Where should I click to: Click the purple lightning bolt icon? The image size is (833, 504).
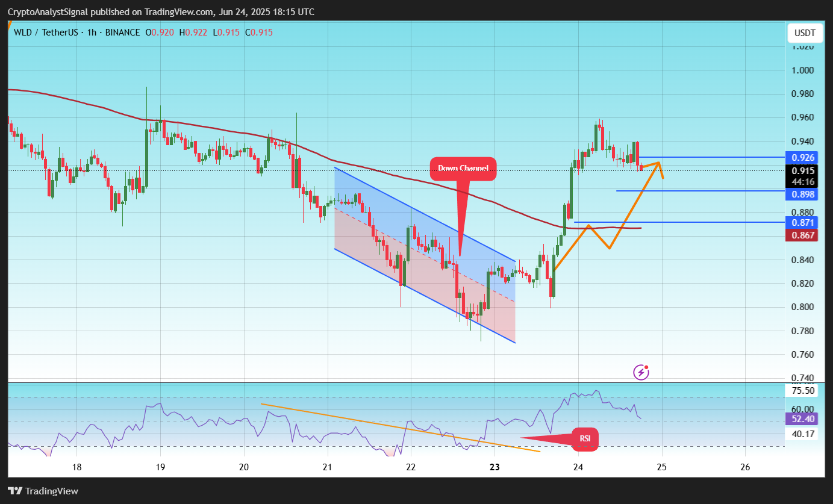641,372
